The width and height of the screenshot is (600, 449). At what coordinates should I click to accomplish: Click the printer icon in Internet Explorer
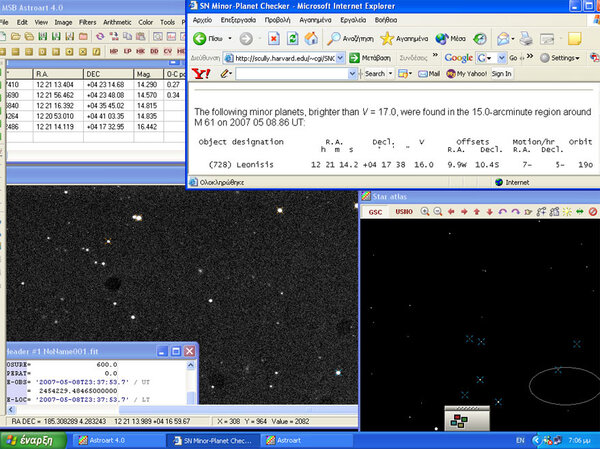pyautogui.click(x=526, y=38)
